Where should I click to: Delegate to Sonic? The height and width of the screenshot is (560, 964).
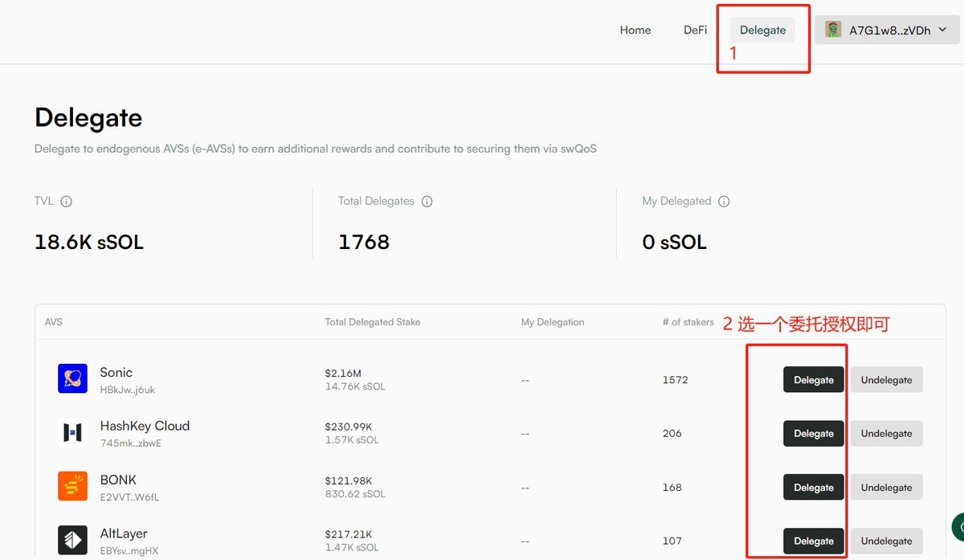coord(814,379)
